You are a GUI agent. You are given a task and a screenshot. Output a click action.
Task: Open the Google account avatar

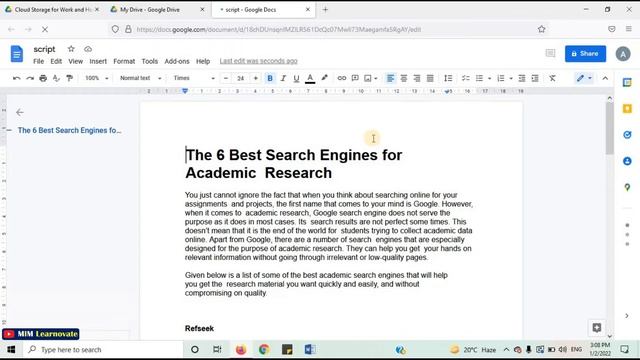click(623, 54)
